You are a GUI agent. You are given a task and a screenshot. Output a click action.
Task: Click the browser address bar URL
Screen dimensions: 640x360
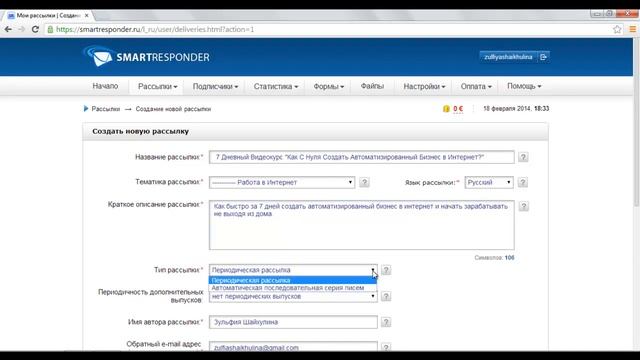pyautogui.click(x=155, y=29)
